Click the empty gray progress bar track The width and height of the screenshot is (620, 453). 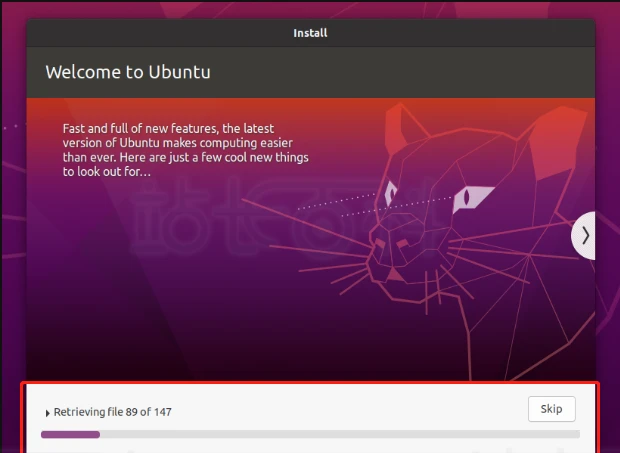pyautogui.click(x=340, y=434)
